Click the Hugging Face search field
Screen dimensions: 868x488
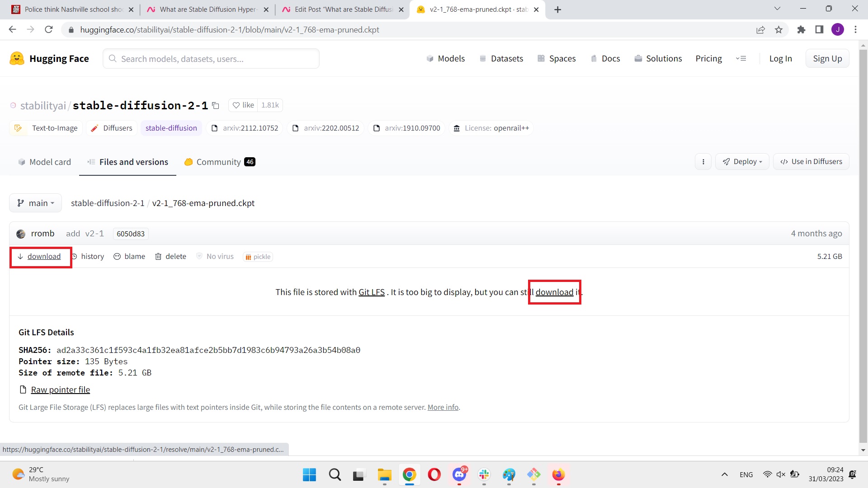tap(211, 59)
